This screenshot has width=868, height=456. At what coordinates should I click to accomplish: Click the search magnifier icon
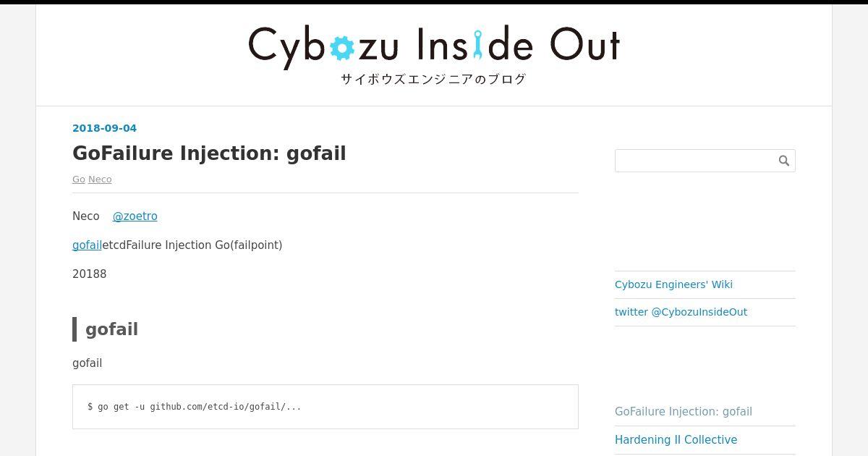pyautogui.click(x=783, y=161)
